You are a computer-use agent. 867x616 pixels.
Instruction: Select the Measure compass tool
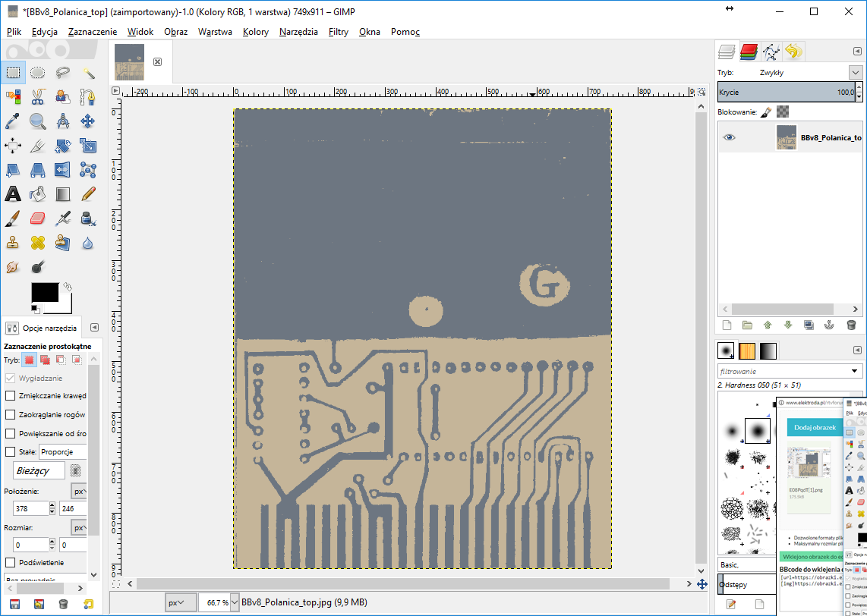(62, 121)
